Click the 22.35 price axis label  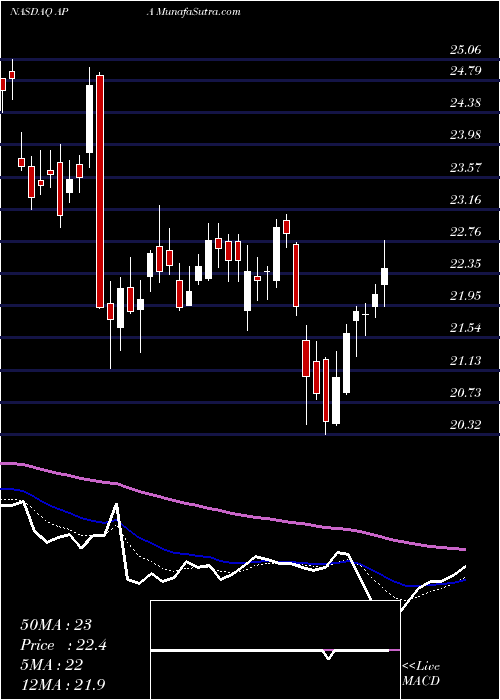[x=466, y=264]
